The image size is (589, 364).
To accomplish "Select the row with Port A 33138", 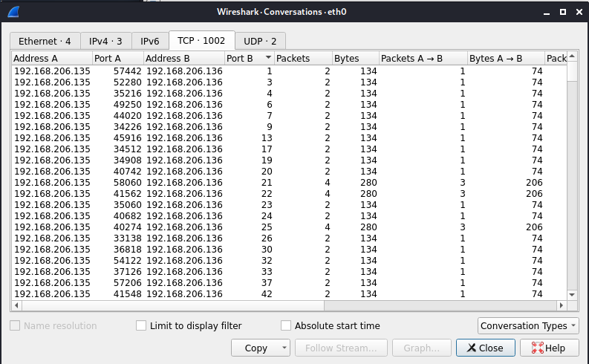I will (x=288, y=238).
